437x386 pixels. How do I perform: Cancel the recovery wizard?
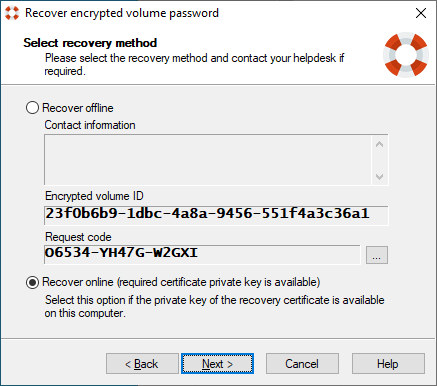click(302, 364)
